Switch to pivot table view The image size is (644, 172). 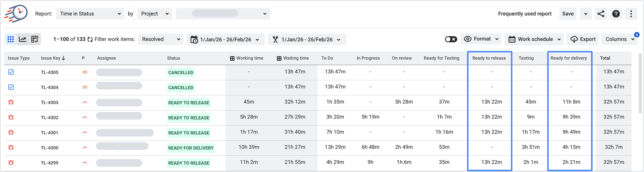[x=35, y=39]
